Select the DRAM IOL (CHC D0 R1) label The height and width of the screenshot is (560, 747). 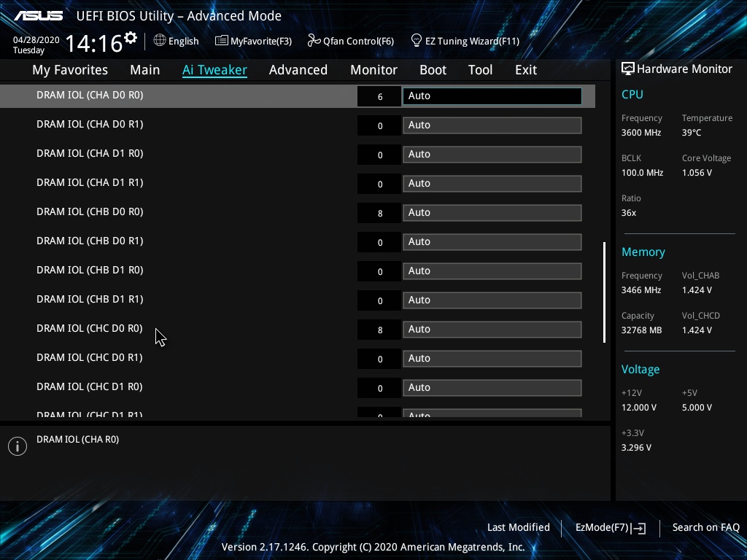pos(90,357)
